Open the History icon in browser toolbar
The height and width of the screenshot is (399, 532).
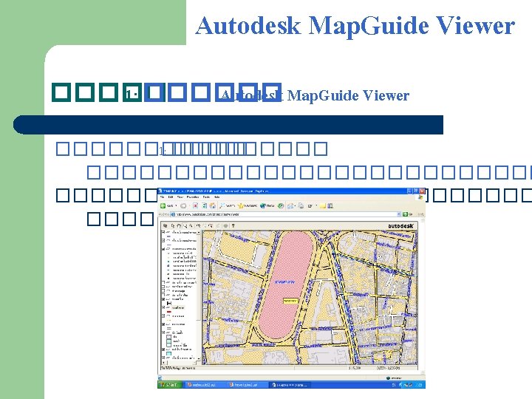point(281,205)
